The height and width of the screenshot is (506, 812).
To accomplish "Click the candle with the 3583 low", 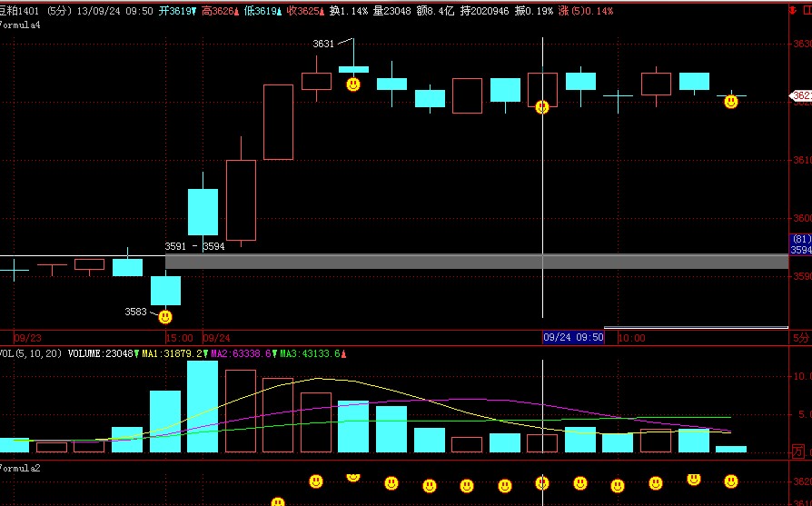I will 165,291.
